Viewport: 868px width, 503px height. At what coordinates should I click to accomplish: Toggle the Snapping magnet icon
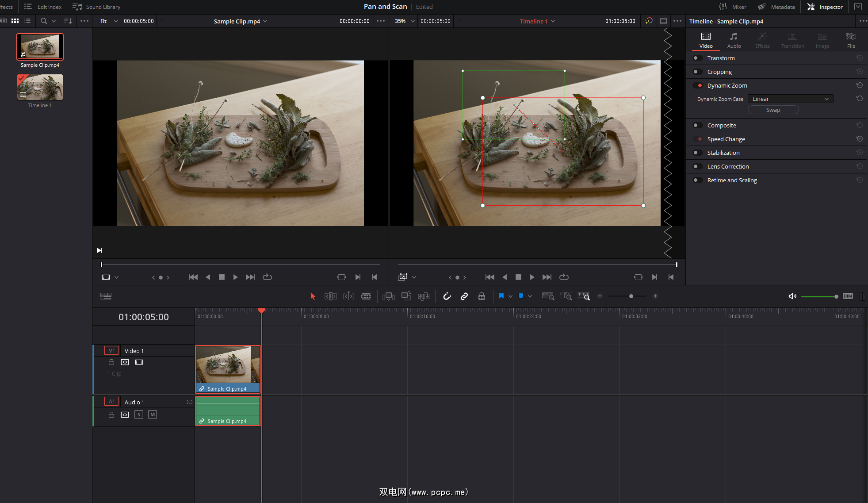(447, 296)
